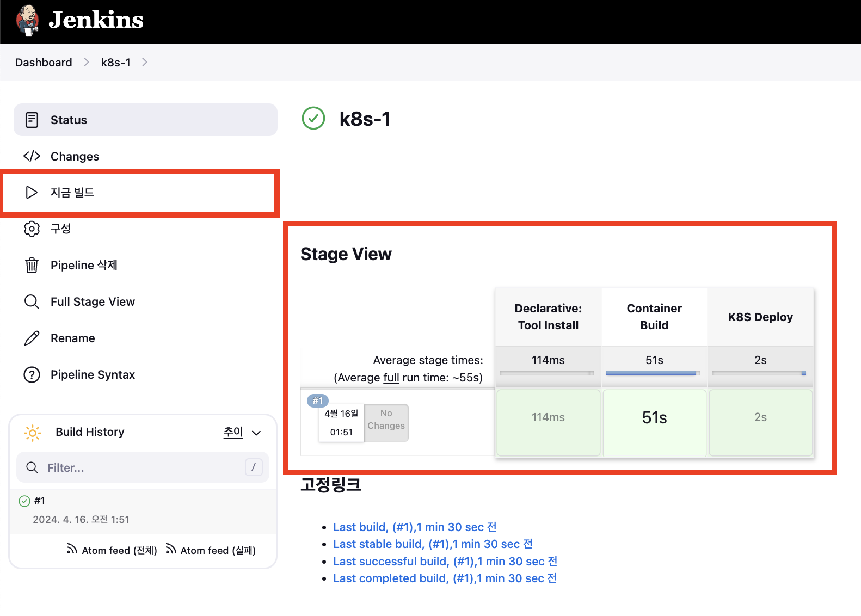Go to Dashboard breadcrumb

click(x=44, y=62)
